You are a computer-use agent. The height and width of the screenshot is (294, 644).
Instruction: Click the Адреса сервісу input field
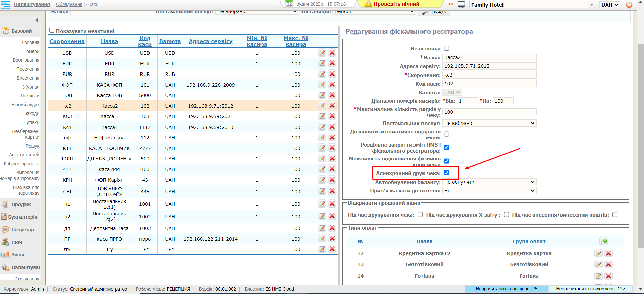coord(489,66)
